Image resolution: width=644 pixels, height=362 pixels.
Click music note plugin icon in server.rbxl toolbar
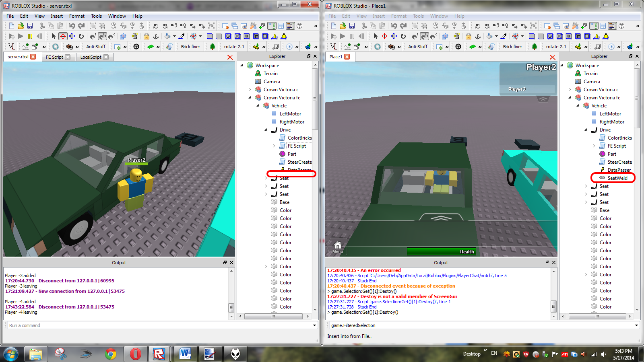coord(275,47)
